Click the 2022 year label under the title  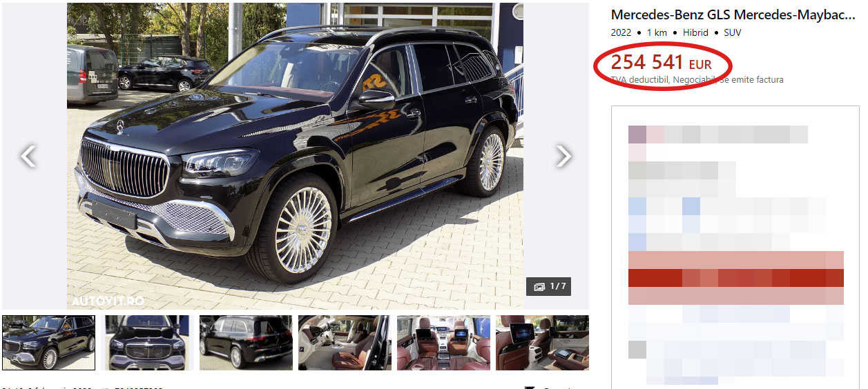click(x=621, y=32)
